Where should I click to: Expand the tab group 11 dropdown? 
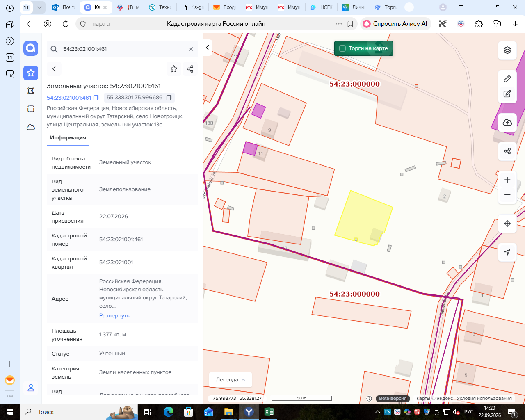click(x=39, y=7)
